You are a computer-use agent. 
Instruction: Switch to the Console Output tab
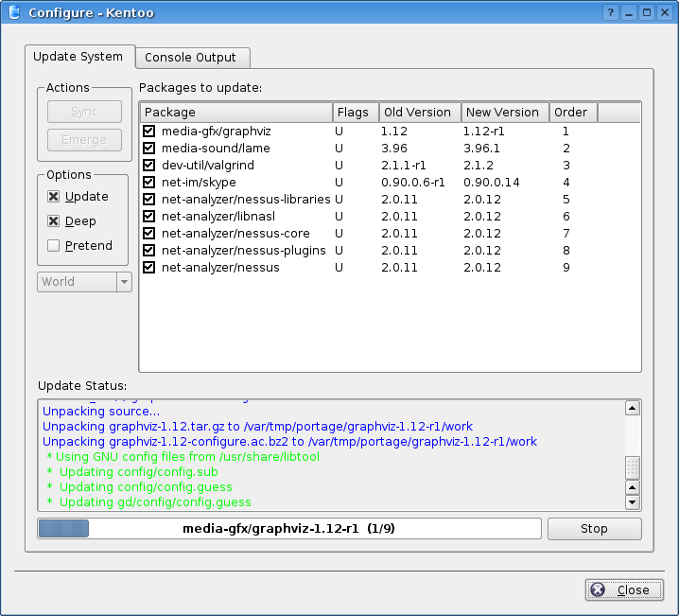click(193, 58)
